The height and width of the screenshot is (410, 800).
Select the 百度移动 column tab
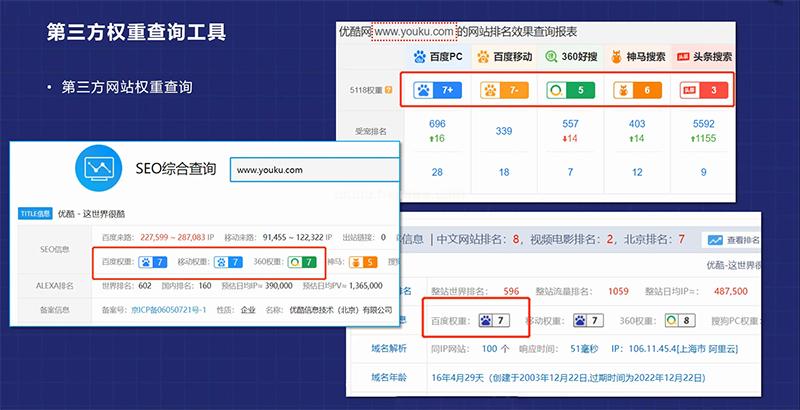(x=503, y=58)
